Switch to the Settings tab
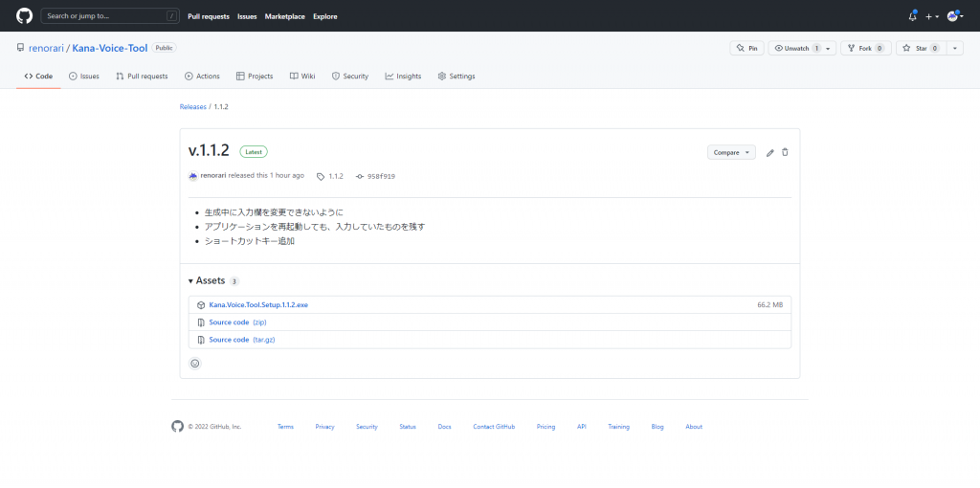The width and height of the screenshot is (980, 488). [457, 77]
